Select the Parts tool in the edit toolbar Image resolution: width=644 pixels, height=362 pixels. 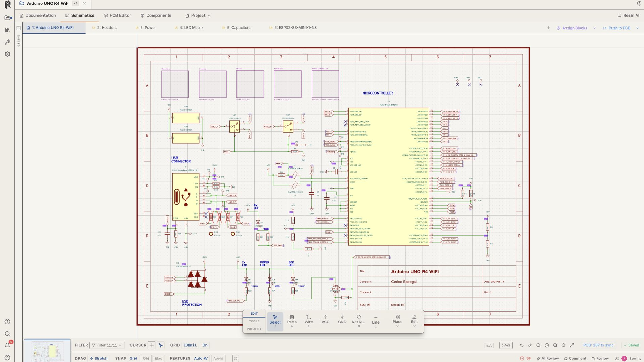291,321
